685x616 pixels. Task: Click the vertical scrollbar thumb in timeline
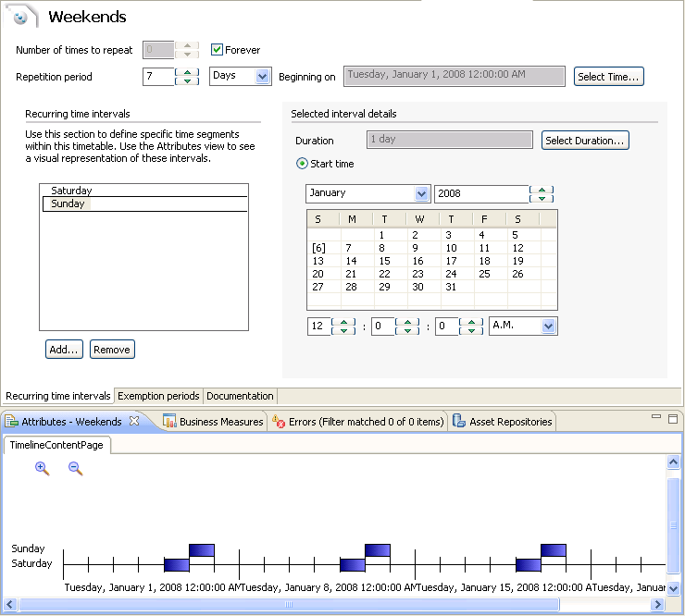tap(673, 524)
